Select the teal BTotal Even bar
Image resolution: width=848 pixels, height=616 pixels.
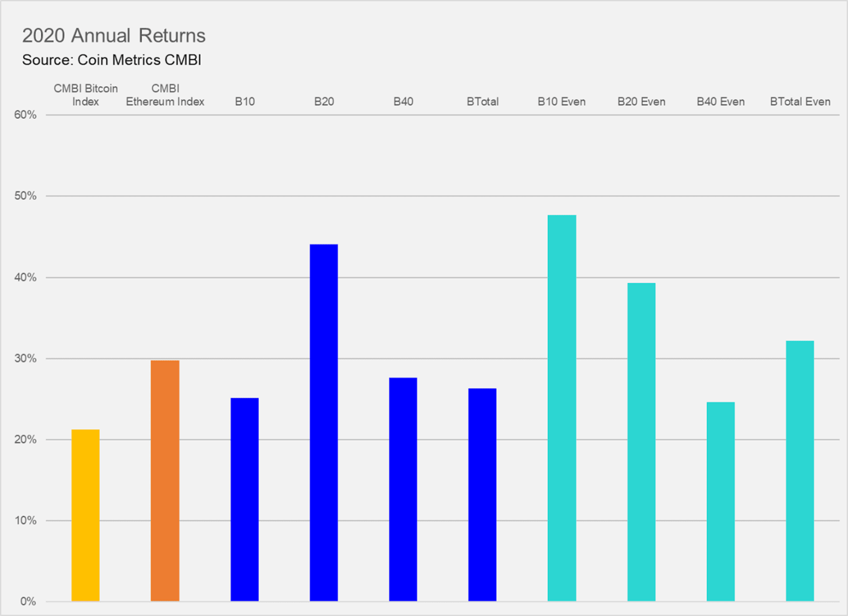click(x=800, y=471)
